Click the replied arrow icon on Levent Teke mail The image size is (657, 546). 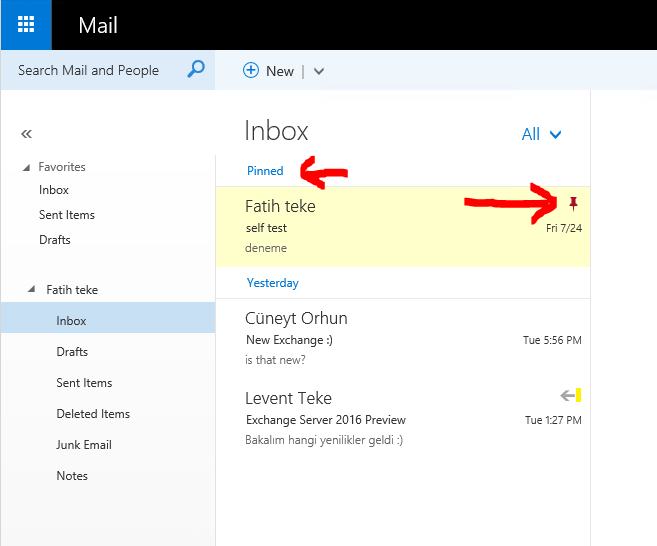click(567, 395)
